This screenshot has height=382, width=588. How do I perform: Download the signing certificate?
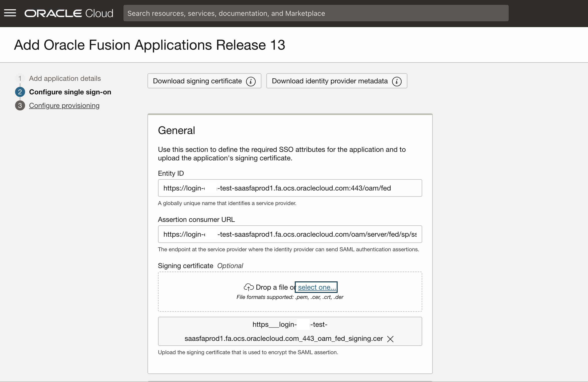pyautogui.click(x=197, y=81)
